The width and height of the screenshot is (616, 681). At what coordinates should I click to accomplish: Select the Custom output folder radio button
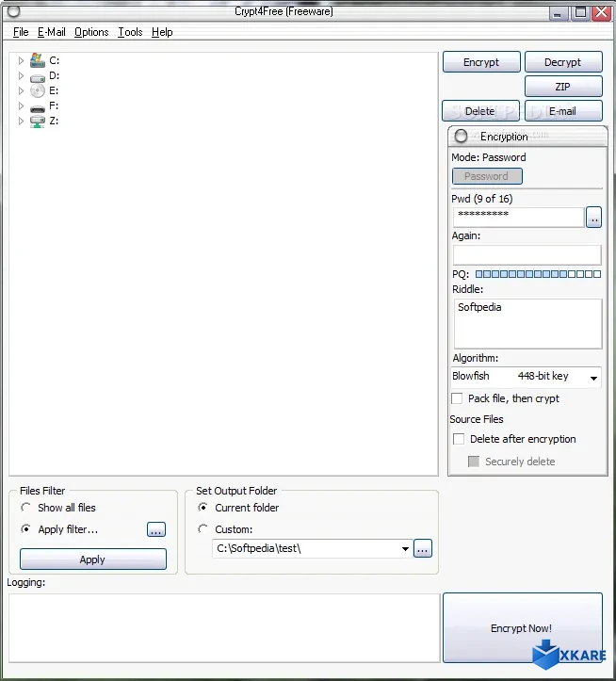click(x=203, y=529)
